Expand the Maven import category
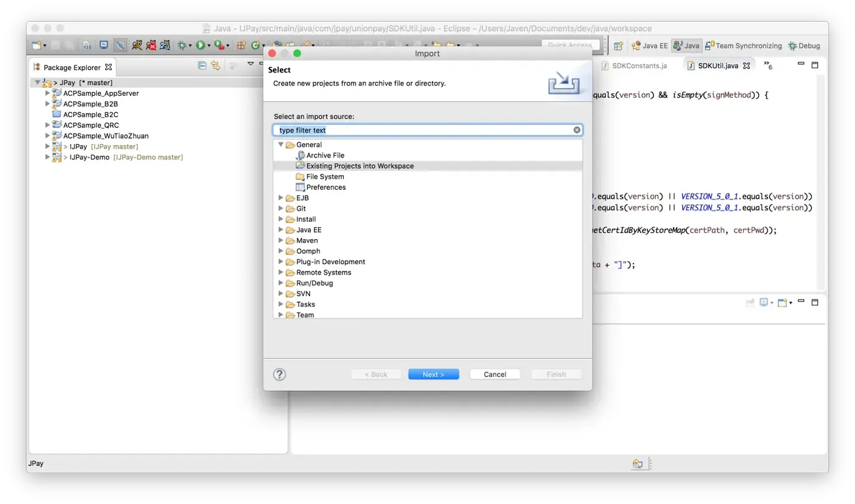This screenshot has width=855, height=504. [x=281, y=240]
